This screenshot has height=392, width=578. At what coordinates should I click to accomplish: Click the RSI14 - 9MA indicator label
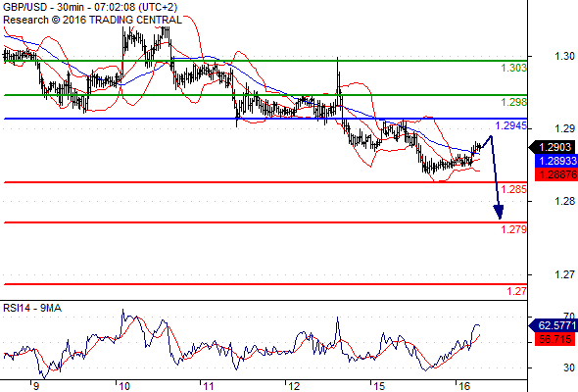tap(32, 308)
